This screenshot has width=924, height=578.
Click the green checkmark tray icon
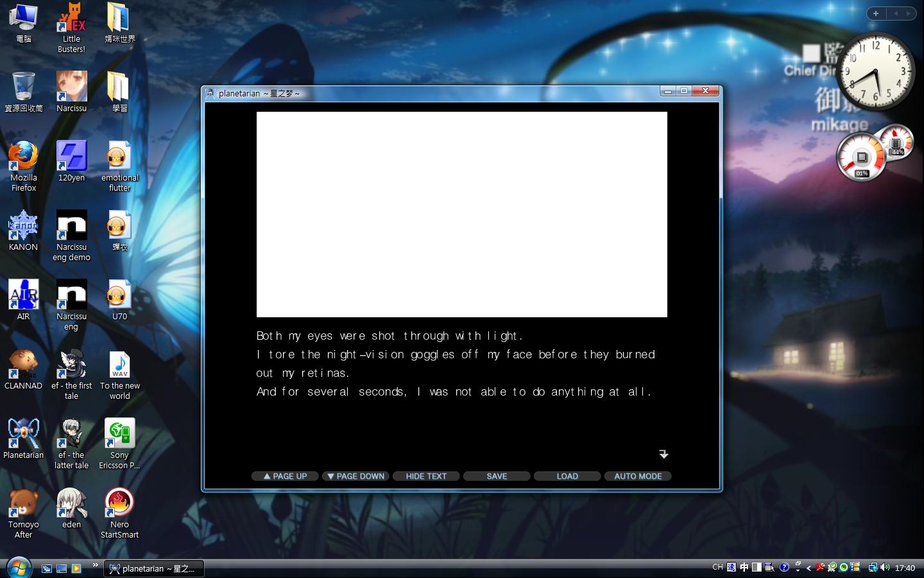[832, 567]
